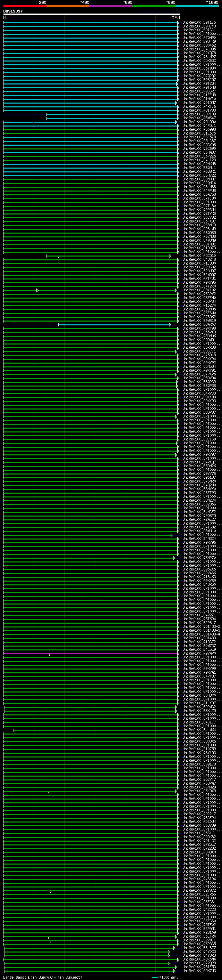
Task: Open the hit UniRef100_Q80452
Action: pyautogui.click(x=199, y=45)
